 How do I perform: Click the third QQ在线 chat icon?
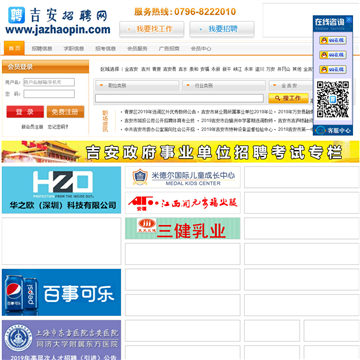pos(333,69)
